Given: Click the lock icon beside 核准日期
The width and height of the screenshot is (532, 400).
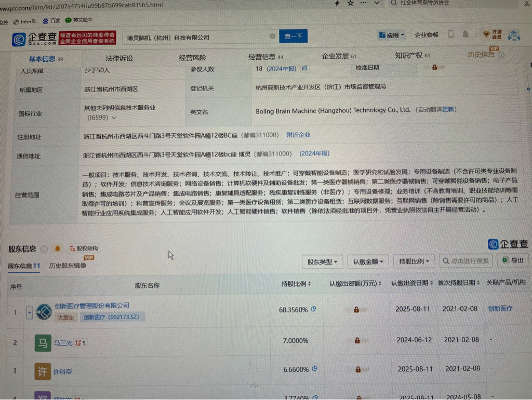Looking at the screenshot, I should pyautogui.click(x=434, y=67).
